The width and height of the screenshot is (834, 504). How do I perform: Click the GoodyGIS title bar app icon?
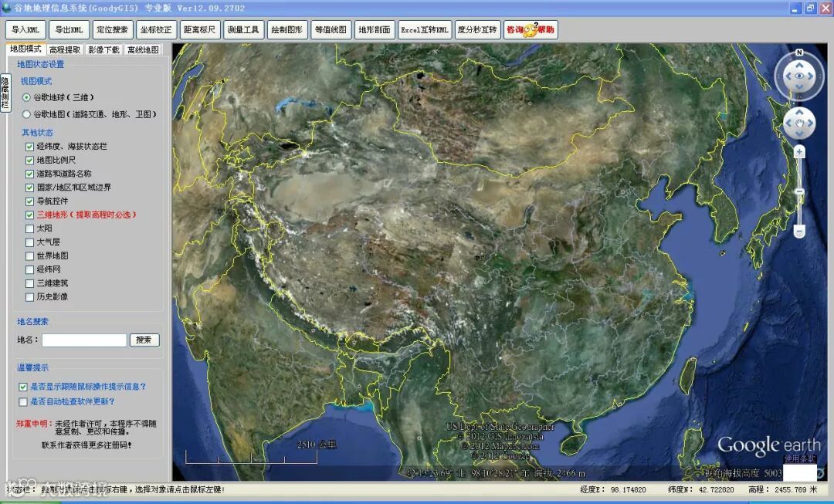[x=6, y=8]
